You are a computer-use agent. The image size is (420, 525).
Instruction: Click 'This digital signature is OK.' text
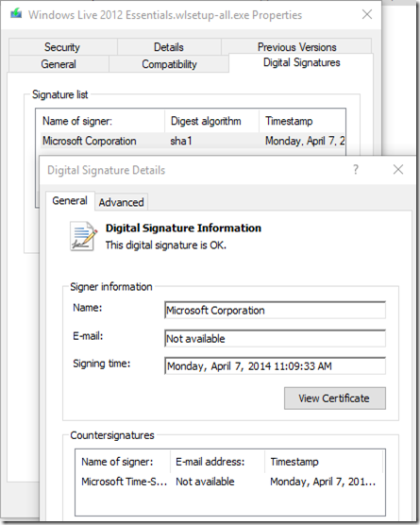tap(166, 246)
